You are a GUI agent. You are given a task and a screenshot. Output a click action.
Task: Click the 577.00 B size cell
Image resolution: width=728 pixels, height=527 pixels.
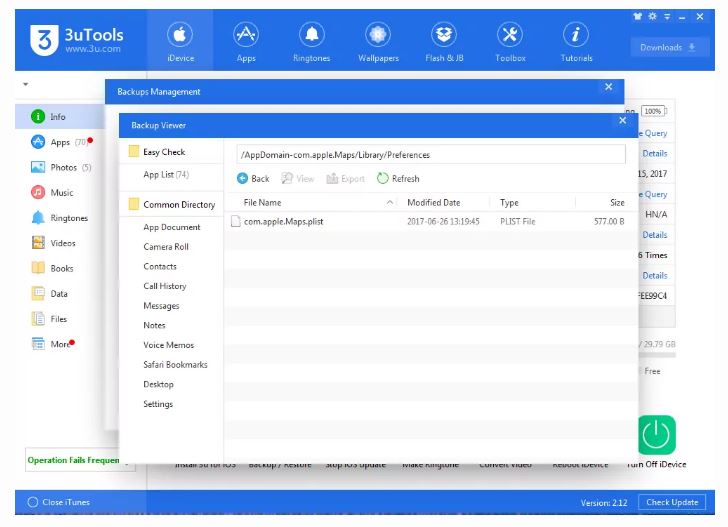609,221
